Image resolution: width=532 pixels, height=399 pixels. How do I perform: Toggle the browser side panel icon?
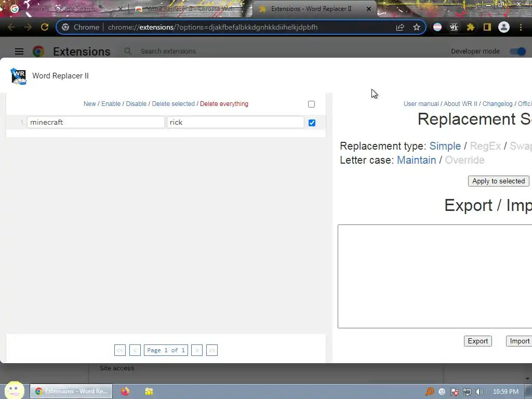pyautogui.click(x=487, y=27)
